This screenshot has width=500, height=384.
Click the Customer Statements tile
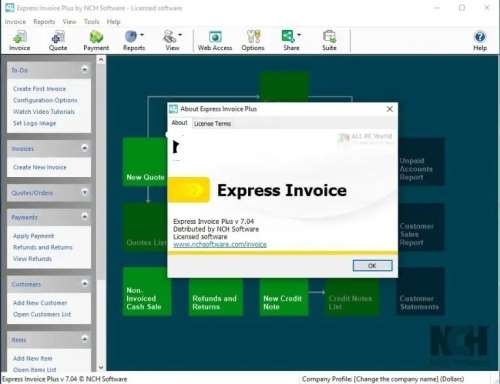pyautogui.click(x=421, y=291)
